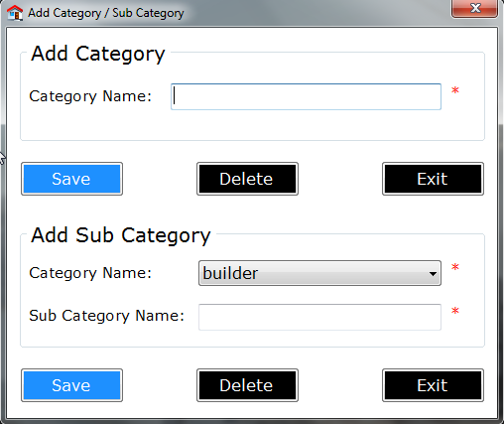Viewport: 504px width, 424px height.
Task: Click the Add Sub Category group heading
Action: coord(121,235)
